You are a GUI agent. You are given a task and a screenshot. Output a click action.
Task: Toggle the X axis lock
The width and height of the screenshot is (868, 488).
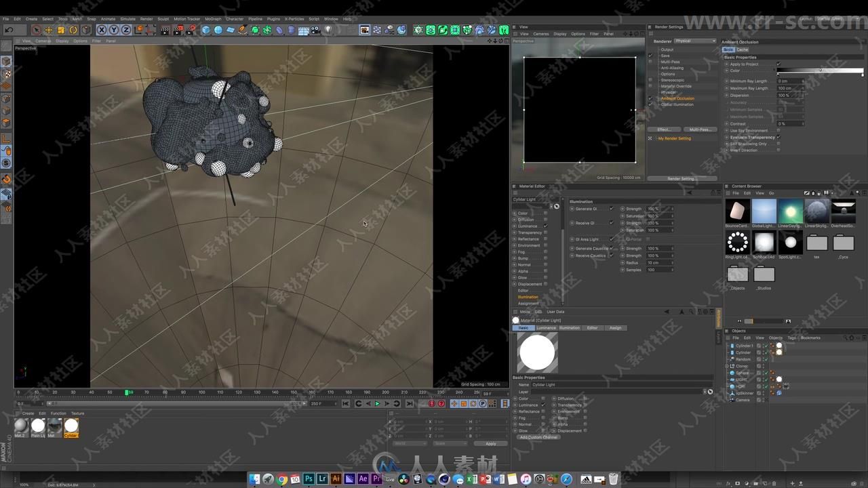[102, 30]
